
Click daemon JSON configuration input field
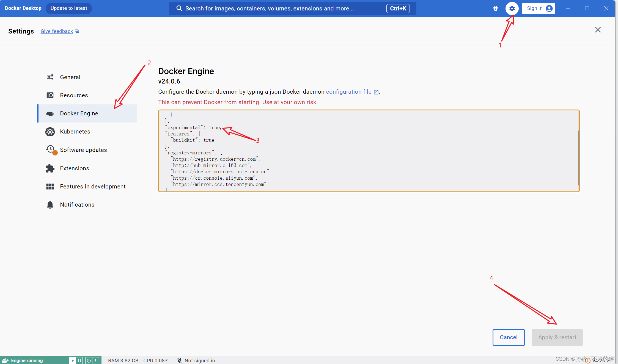369,150
